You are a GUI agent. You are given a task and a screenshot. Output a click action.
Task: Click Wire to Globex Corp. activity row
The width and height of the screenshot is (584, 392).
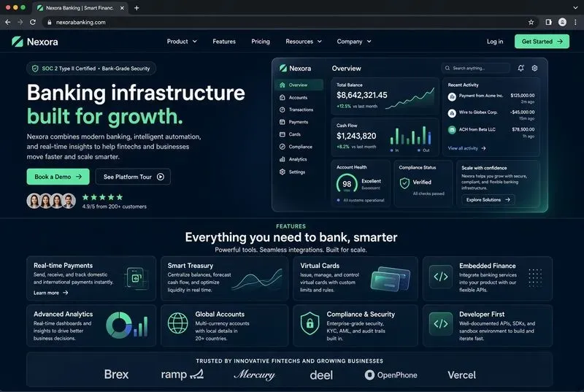[491, 115]
